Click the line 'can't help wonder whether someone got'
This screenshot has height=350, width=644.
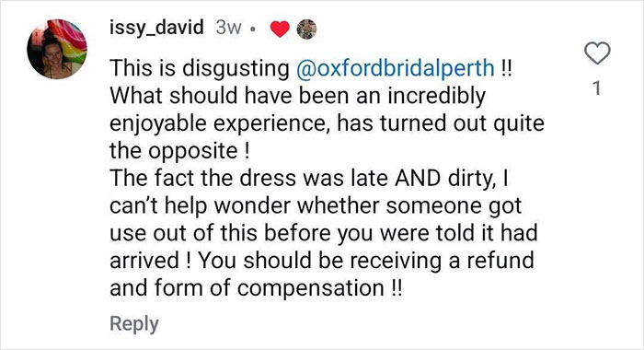pos(316,205)
